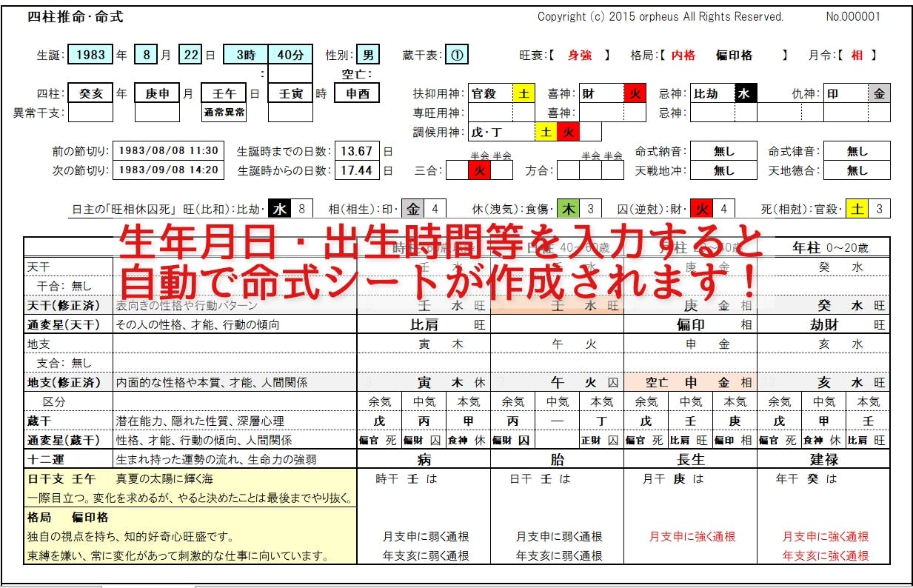913x588 pixels.
Task: Select the 通常異常 cell under the day pillar
Action: pyautogui.click(x=224, y=113)
